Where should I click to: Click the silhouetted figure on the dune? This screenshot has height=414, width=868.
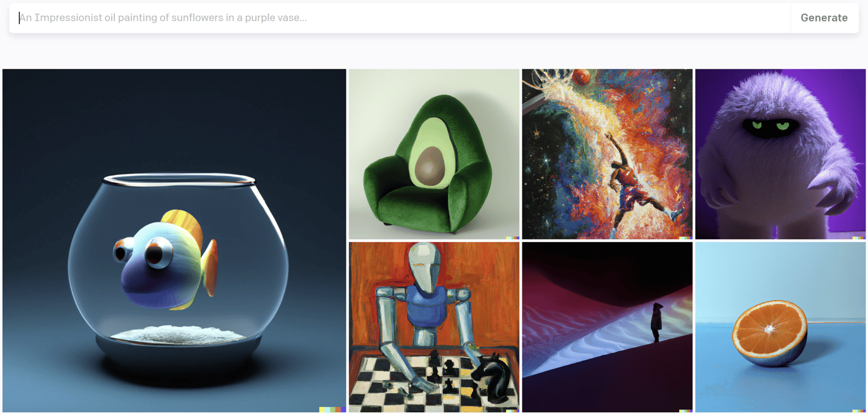pos(656,323)
